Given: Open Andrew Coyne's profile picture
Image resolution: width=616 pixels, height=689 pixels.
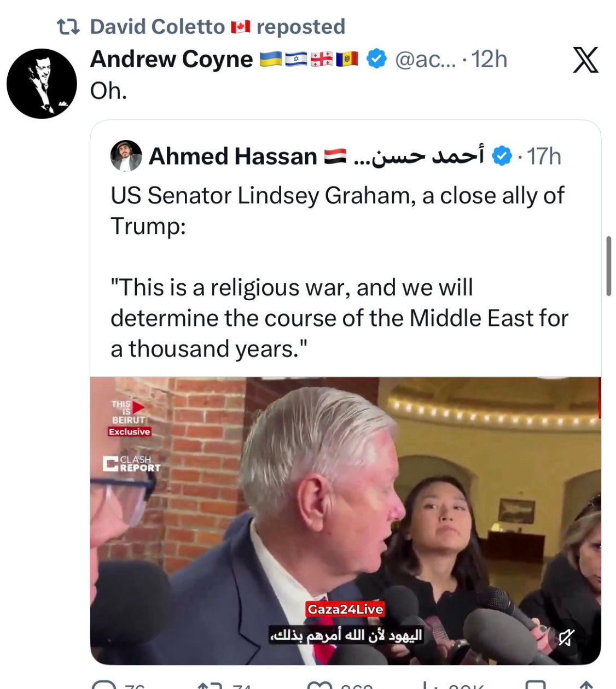Looking at the screenshot, I should tap(42, 84).
